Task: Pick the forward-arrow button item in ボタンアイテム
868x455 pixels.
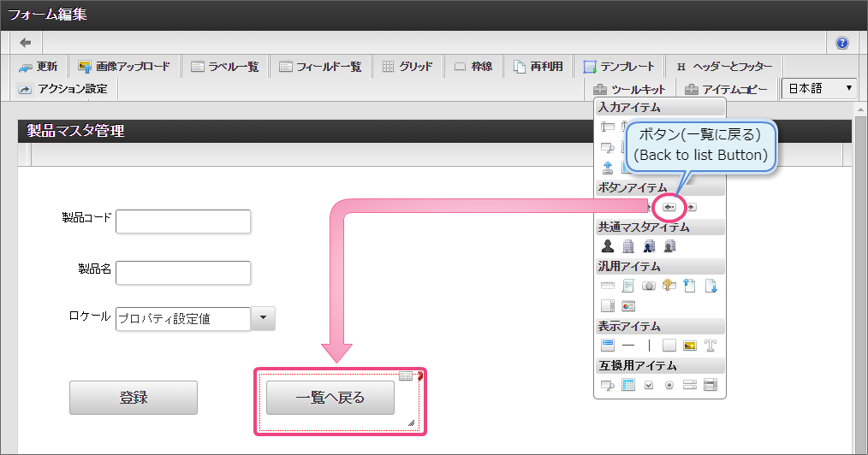Action: click(692, 207)
